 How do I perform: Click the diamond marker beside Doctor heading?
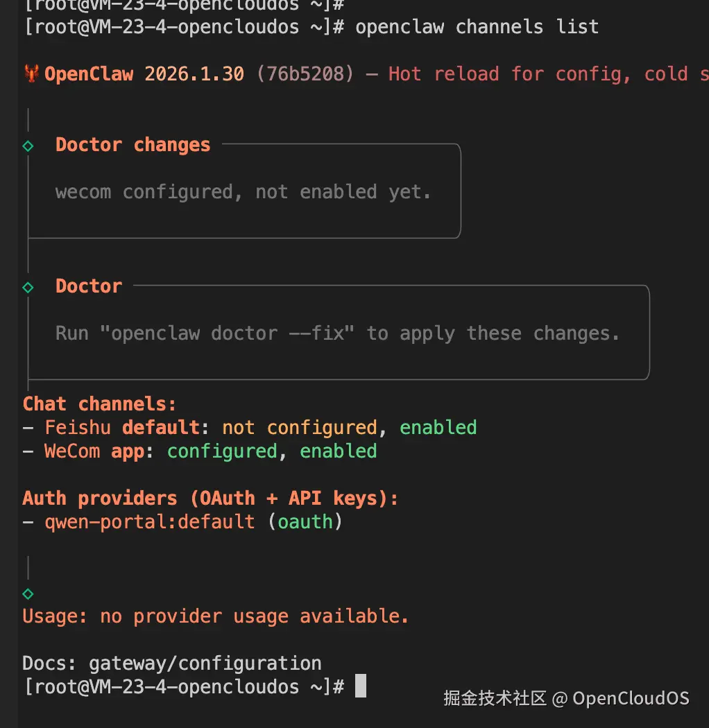(28, 287)
